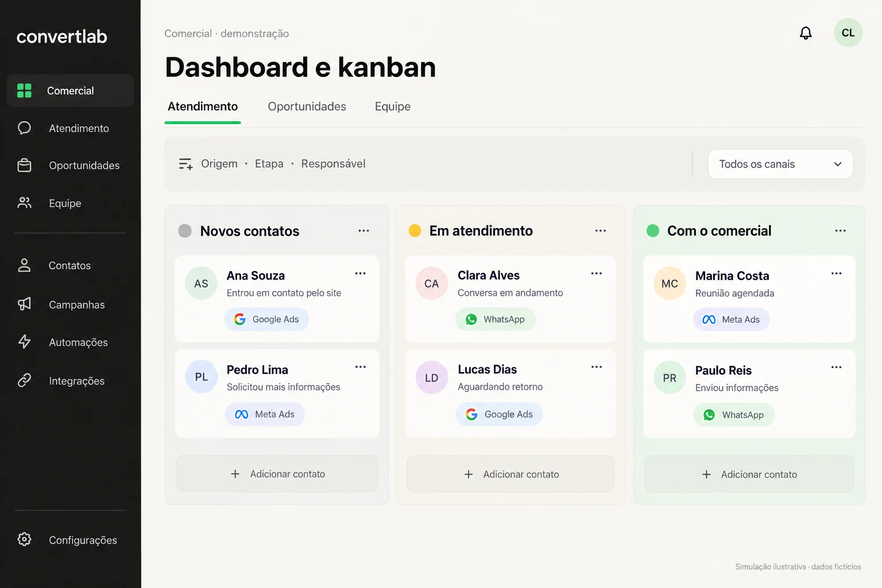Add a contact to Em atendimento
This screenshot has width=882, height=588.
coord(510,474)
